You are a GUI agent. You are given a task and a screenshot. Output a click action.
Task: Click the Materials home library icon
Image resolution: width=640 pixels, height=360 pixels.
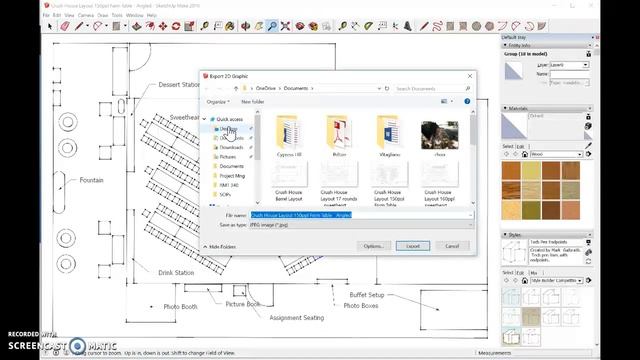tap(525, 154)
